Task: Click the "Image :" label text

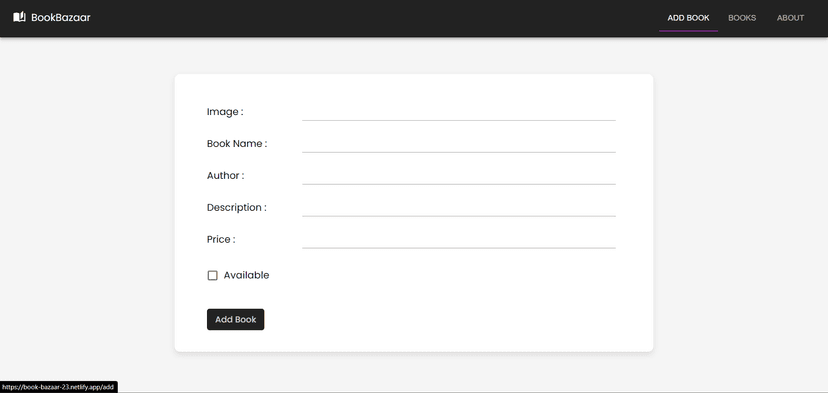Action: (225, 112)
